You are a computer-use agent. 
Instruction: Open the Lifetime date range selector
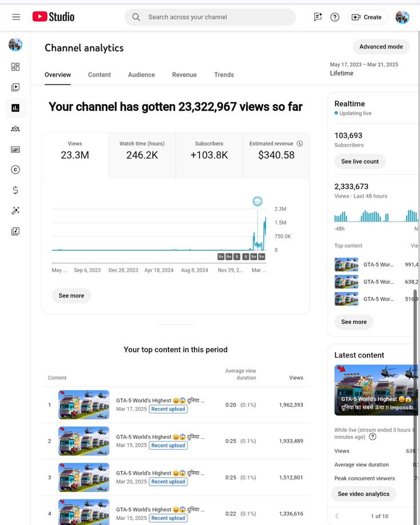pos(364,69)
